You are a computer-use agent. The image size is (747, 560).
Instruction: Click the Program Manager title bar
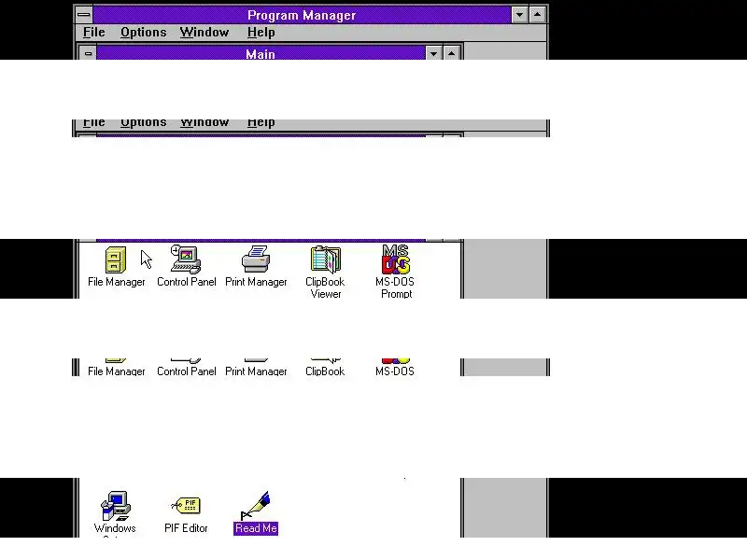click(302, 15)
